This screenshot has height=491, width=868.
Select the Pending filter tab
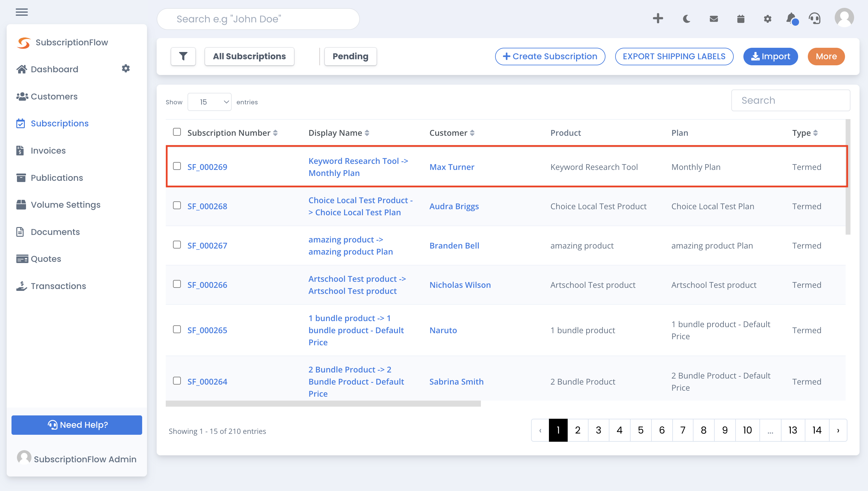point(350,56)
